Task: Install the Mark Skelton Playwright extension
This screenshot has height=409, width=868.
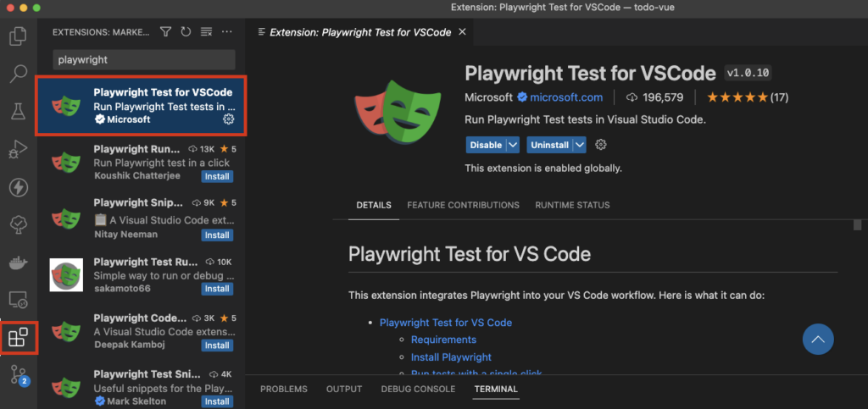Action: tap(217, 401)
